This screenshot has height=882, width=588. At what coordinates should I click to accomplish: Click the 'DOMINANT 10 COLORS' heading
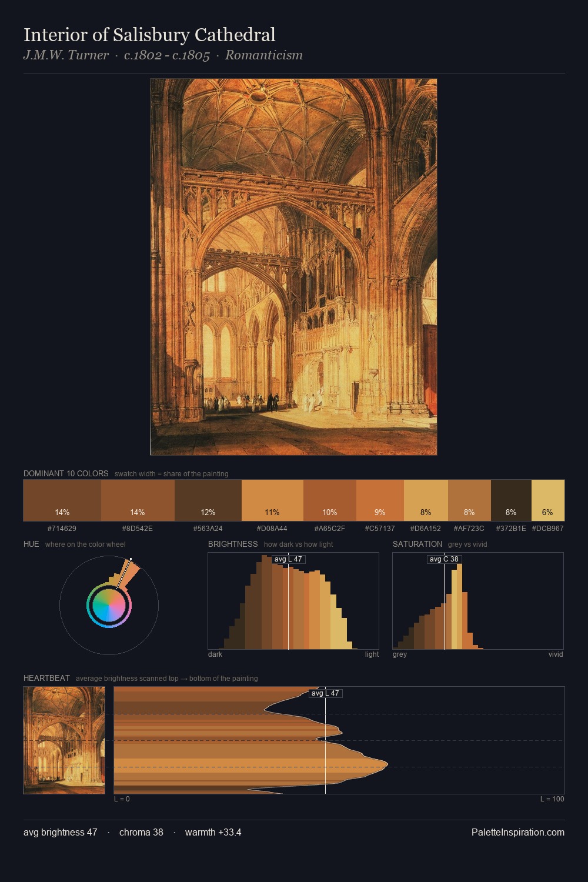66,473
